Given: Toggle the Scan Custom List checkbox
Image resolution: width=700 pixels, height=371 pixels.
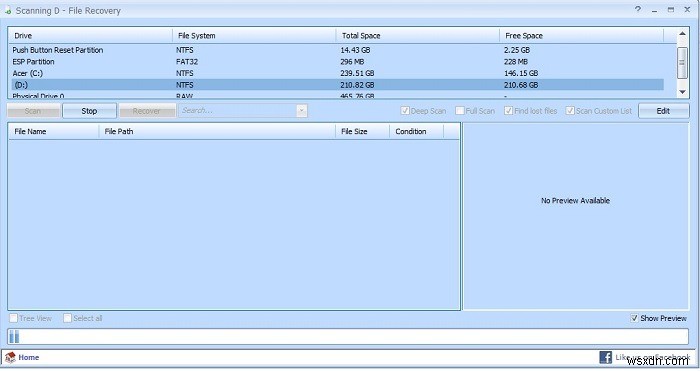Looking at the screenshot, I should [570, 111].
